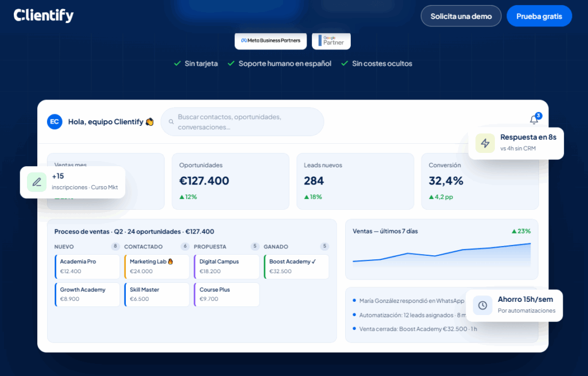Click María González WhatsApp activity entry
Screen dimensions: 588x376
pos(409,301)
